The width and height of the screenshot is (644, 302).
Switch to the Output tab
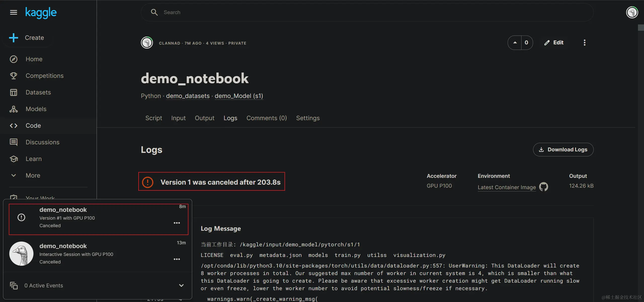click(x=205, y=118)
